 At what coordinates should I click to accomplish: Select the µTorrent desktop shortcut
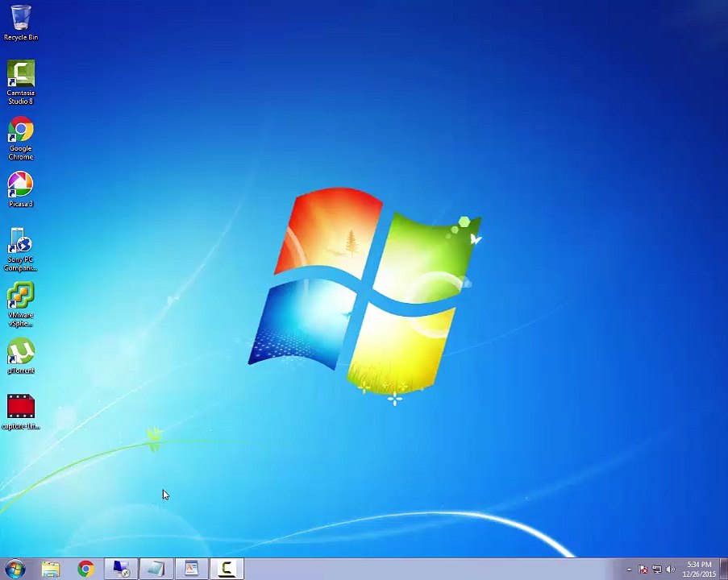pyautogui.click(x=21, y=356)
